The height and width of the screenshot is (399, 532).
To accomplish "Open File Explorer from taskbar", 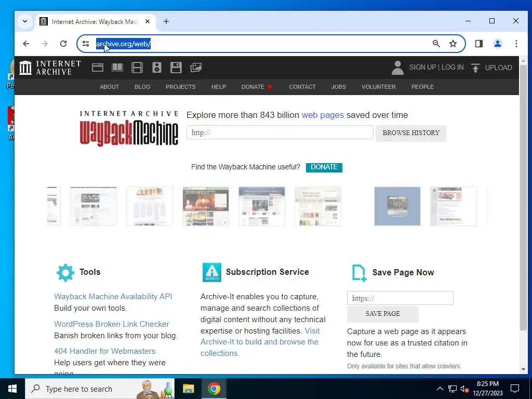I will tap(188, 389).
